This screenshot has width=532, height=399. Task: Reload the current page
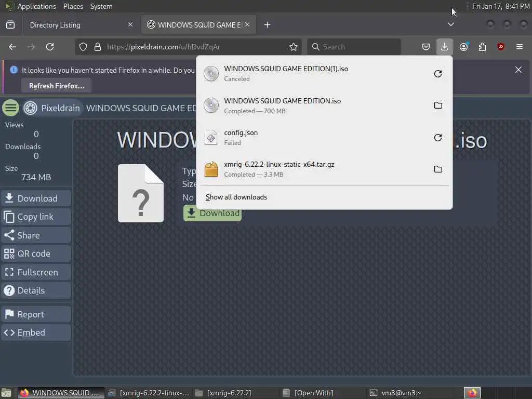point(50,47)
